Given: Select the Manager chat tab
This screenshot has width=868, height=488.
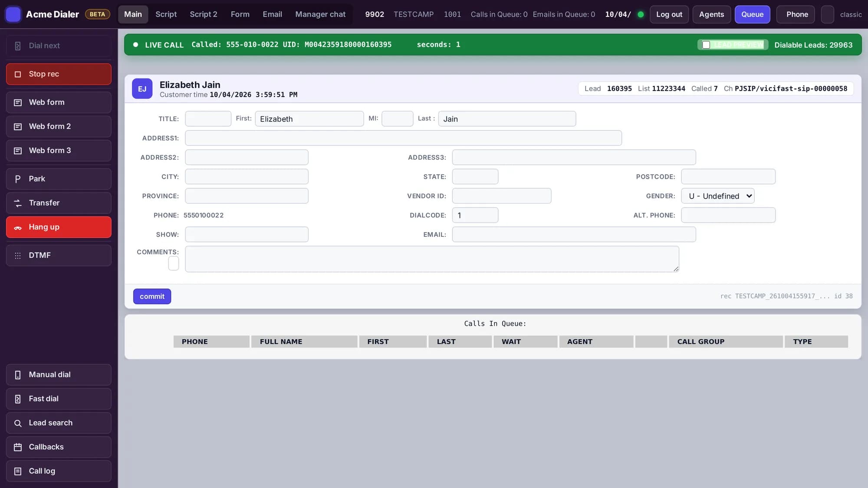Looking at the screenshot, I should [x=320, y=14].
